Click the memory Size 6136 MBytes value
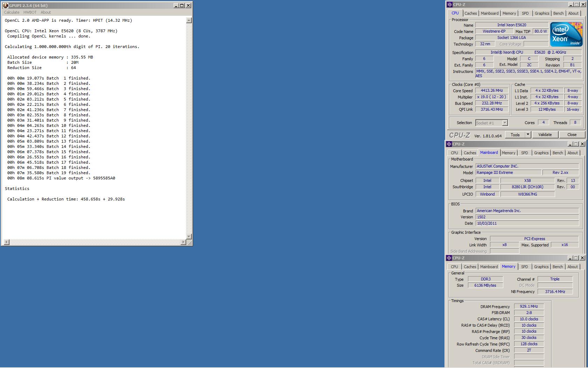This screenshot has height=368, width=588. [x=485, y=285]
